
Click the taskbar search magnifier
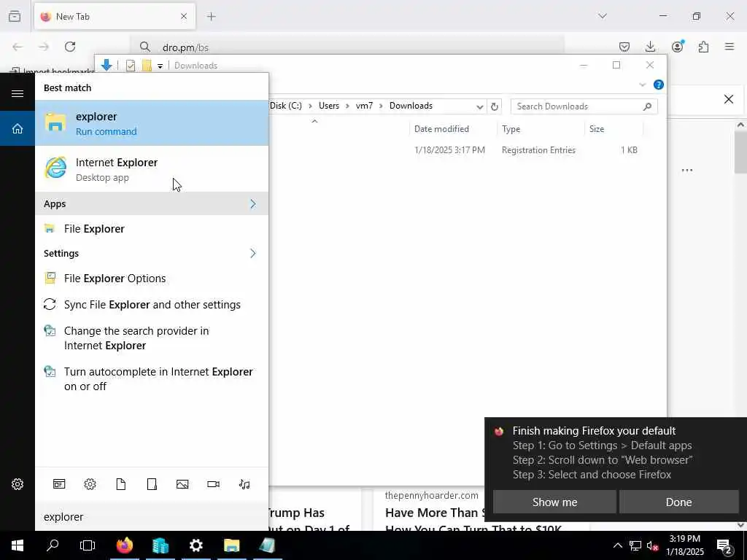pos(53,545)
